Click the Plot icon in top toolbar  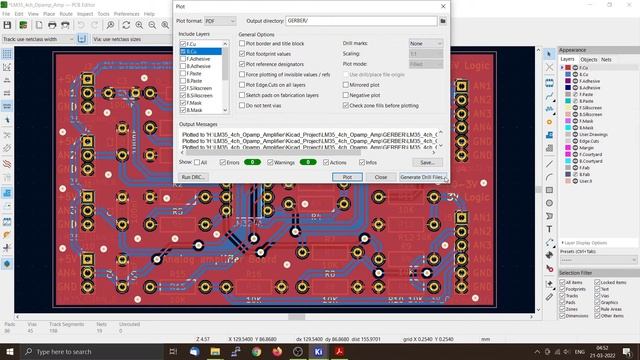pyautogui.click(x=65, y=25)
